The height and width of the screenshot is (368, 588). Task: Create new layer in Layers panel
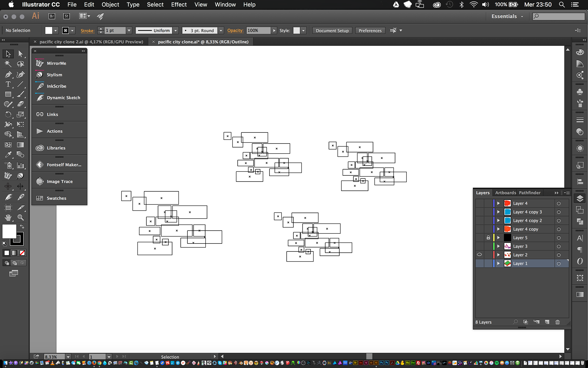pyautogui.click(x=547, y=322)
